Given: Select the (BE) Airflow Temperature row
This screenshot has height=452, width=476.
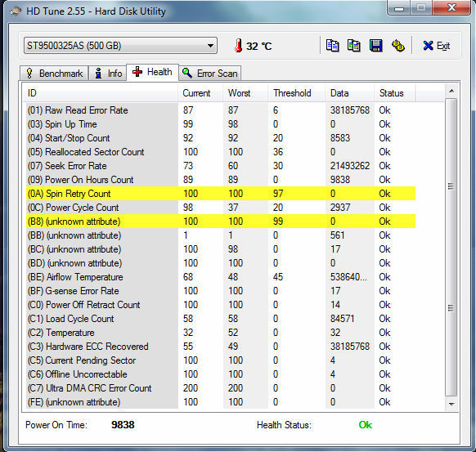Looking at the screenshot, I should coord(221,277).
